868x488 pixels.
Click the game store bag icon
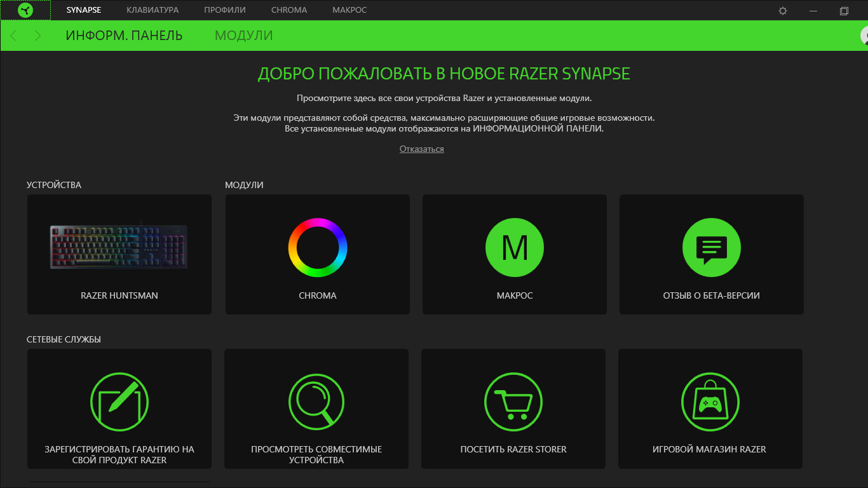(710, 402)
